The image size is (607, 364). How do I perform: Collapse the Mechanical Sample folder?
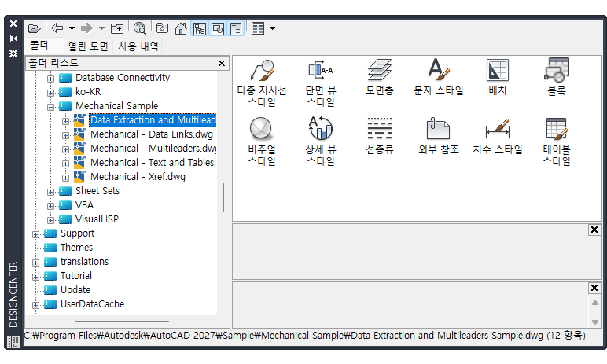click(x=50, y=107)
